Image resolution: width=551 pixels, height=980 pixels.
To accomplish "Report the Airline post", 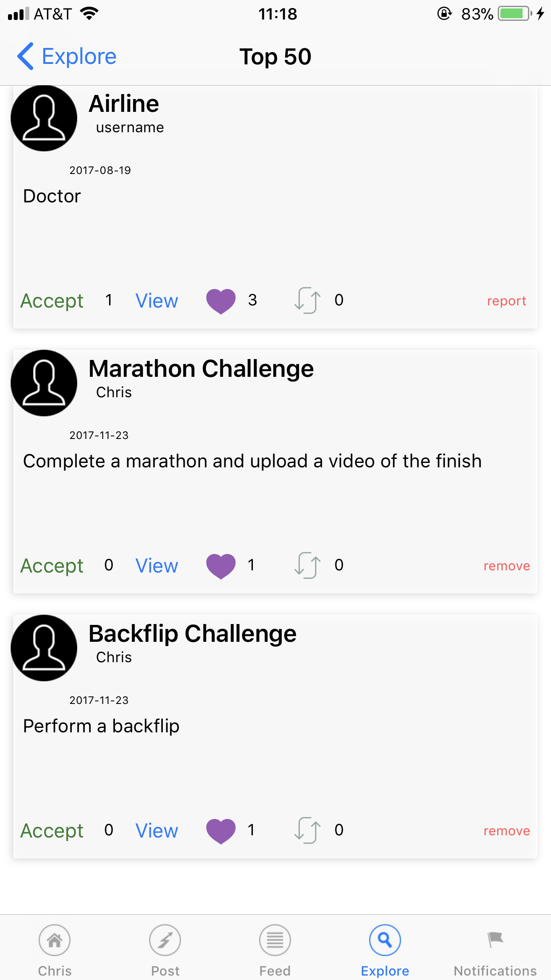I will pos(507,301).
